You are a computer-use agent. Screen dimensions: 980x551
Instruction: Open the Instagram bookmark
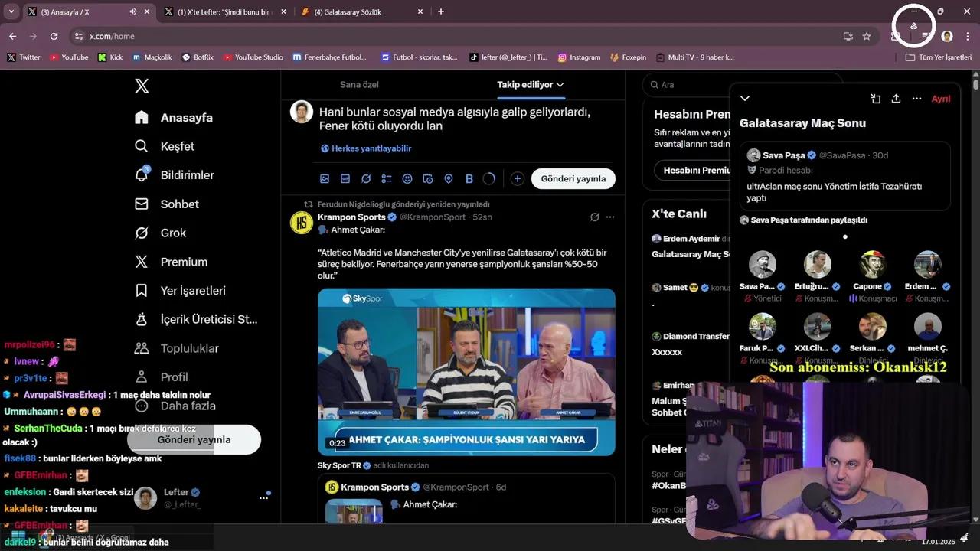(579, 57)
